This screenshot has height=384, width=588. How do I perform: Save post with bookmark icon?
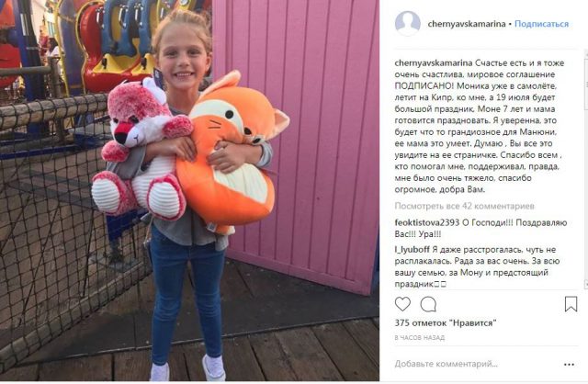click(571, 304)
